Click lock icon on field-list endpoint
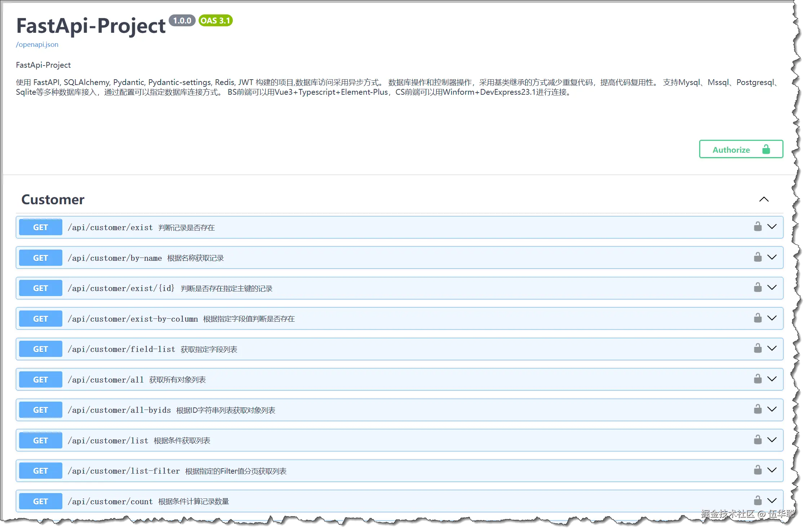808x532 pixels. tap(758, 348)
